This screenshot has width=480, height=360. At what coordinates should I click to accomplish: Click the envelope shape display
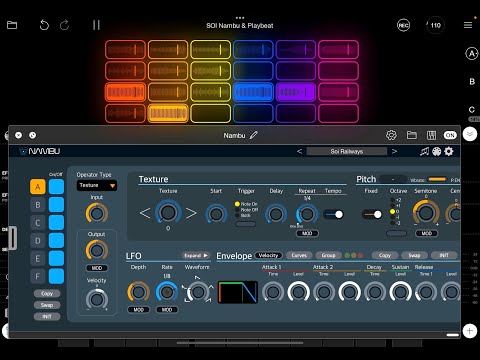(238, 292)
